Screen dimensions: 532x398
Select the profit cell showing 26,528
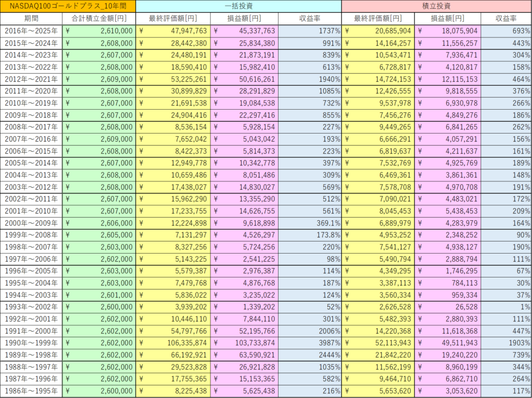click(x=447, y=306)
